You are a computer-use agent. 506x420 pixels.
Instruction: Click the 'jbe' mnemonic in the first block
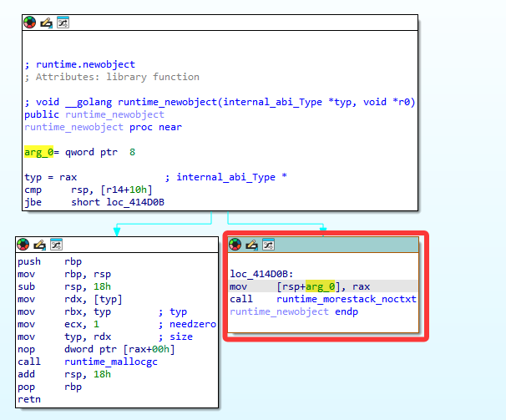(x=33, y=202)
